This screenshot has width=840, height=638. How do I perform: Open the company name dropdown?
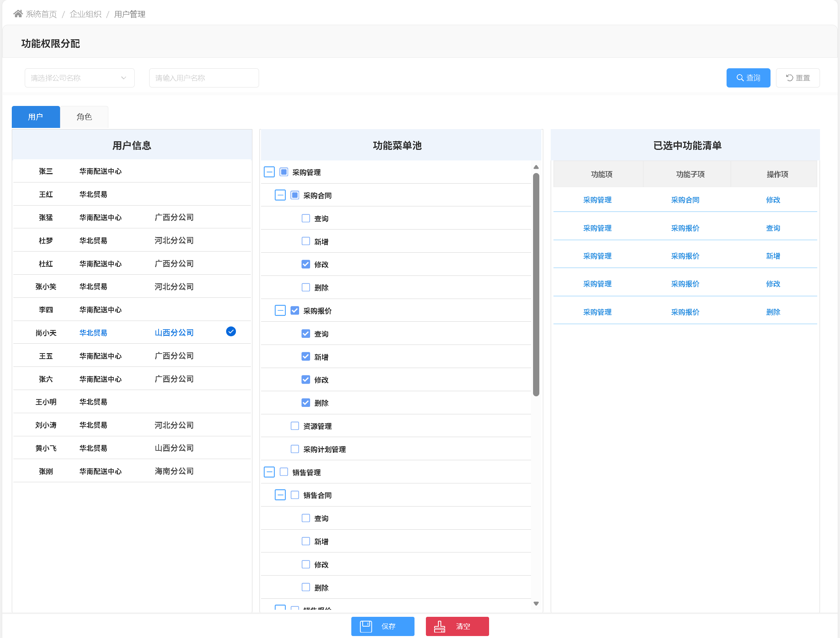coord(79,78)
